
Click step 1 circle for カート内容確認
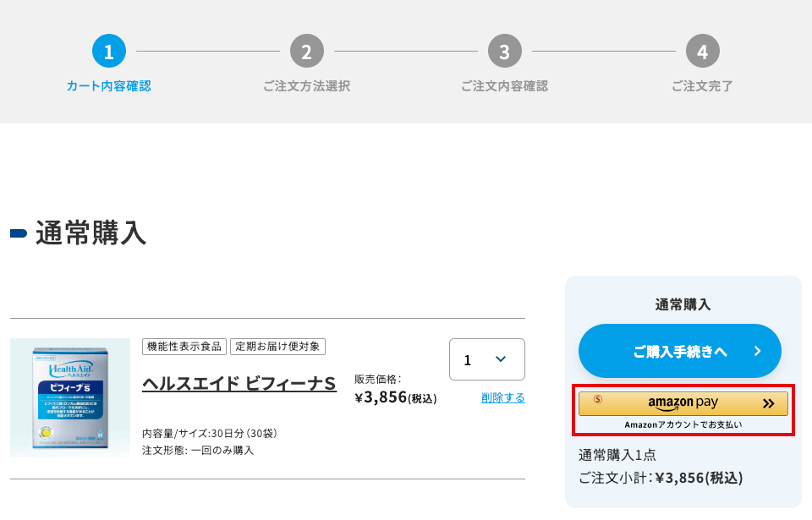pyautogui.click(x=109, y=51)
